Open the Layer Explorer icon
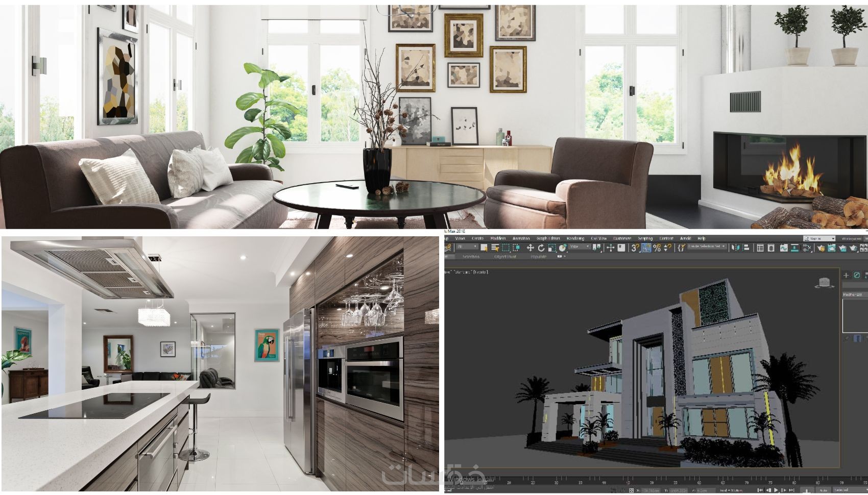Viewport: 868px width, 495px height. click(771, 247)
